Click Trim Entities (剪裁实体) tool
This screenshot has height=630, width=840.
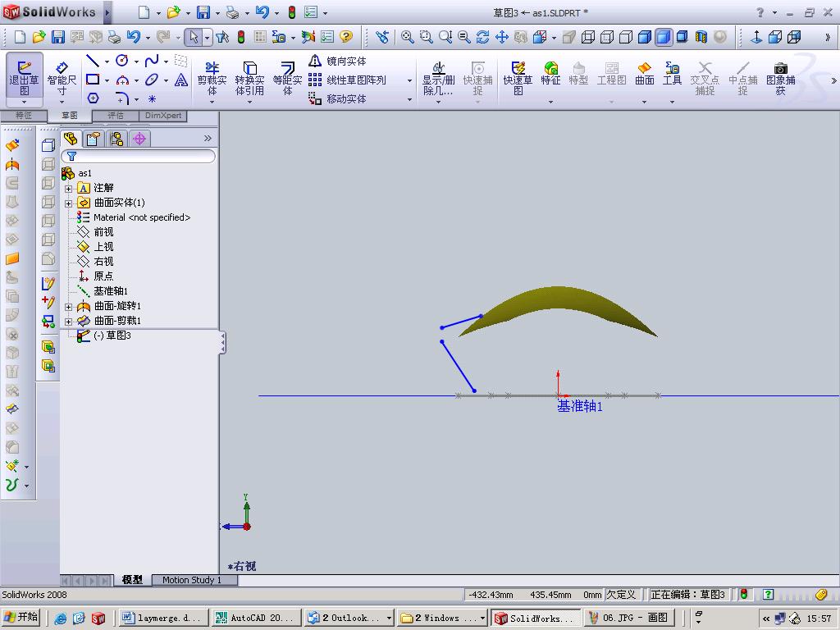coord(212,78)
